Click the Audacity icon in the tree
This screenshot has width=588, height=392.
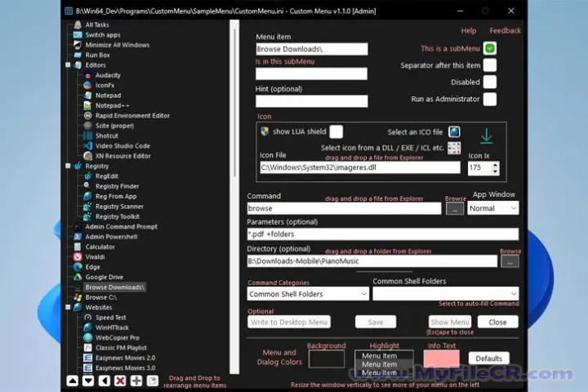(x=87, y=75)
